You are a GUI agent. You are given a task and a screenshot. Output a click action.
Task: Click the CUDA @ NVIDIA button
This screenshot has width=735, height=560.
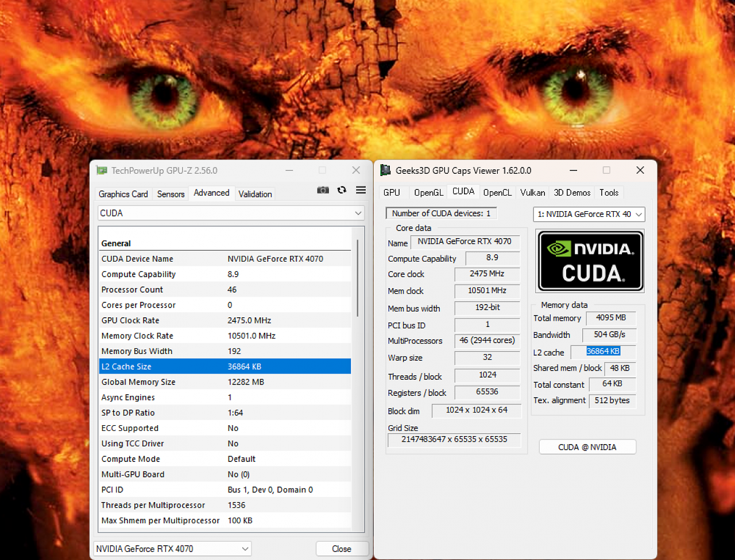tap(587, 447)
